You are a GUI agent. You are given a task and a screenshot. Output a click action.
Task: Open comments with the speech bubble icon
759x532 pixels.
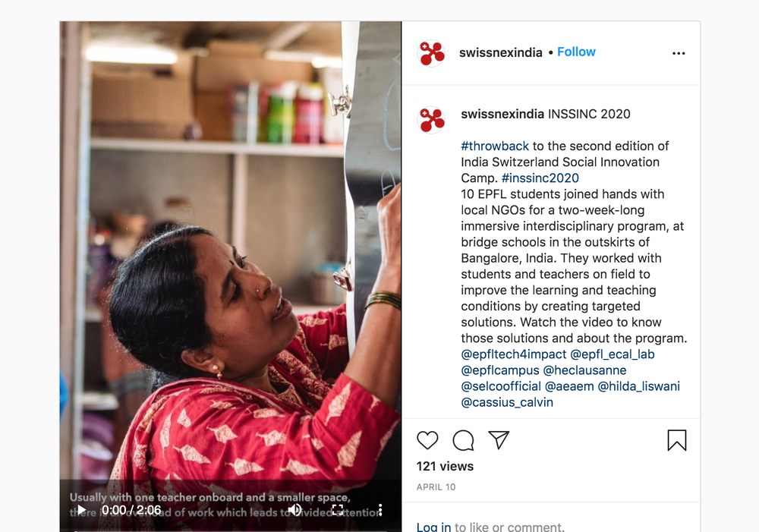463,440
